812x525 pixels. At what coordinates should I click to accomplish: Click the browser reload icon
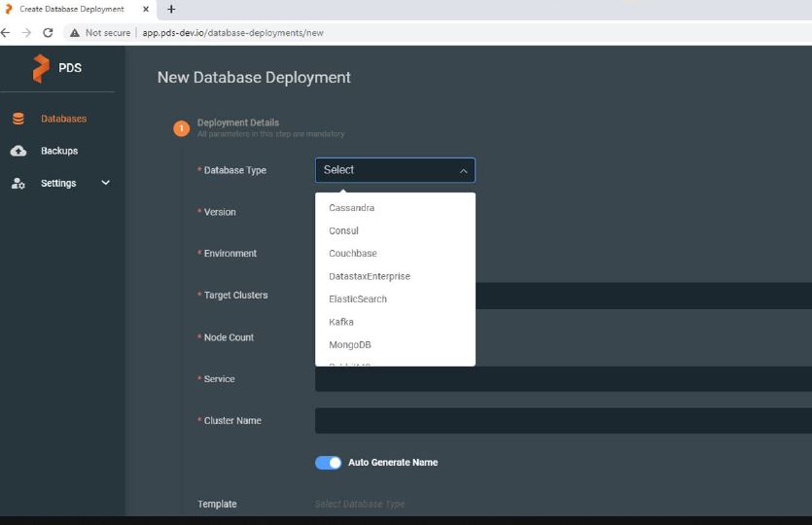click(x=48, y=32)
